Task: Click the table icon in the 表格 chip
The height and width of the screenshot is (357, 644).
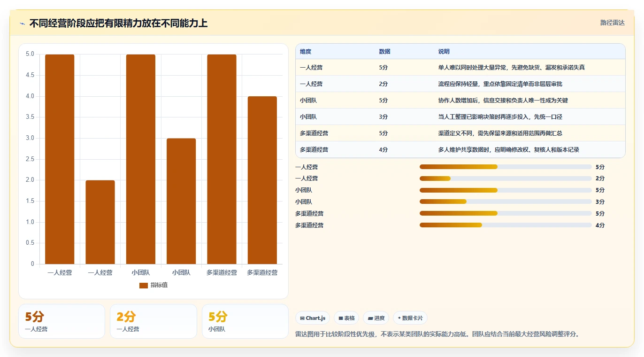Action: (x=341, y=318)
